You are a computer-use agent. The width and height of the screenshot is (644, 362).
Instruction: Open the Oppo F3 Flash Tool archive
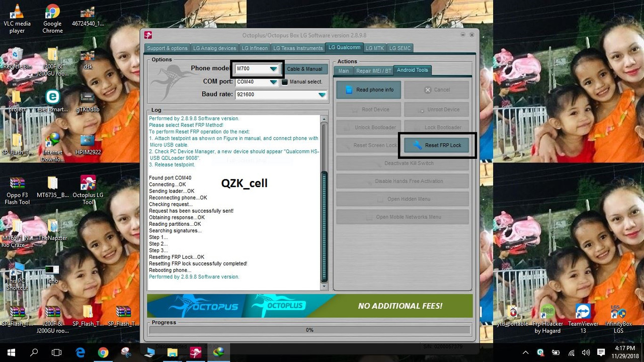pyautogui.click(x=17, y=190)
